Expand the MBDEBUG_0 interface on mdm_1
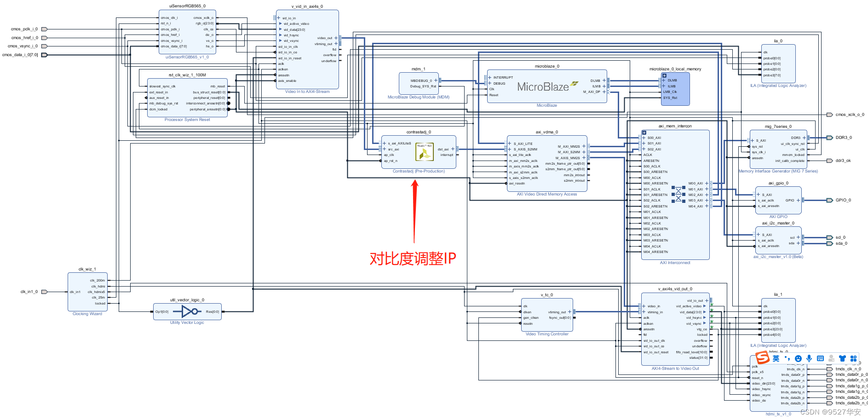 point(436,81)
